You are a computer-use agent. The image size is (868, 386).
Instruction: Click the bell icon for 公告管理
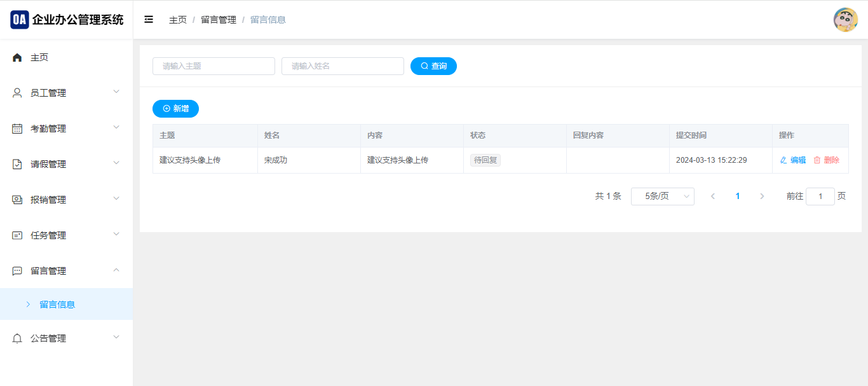pos(17,338)
